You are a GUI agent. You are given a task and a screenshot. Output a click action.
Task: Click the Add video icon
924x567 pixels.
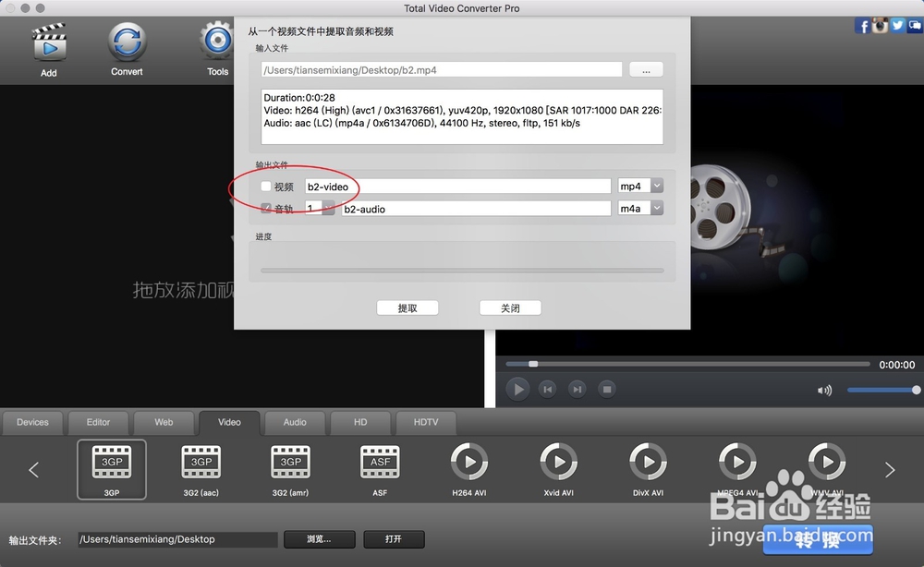click(49, 42)
